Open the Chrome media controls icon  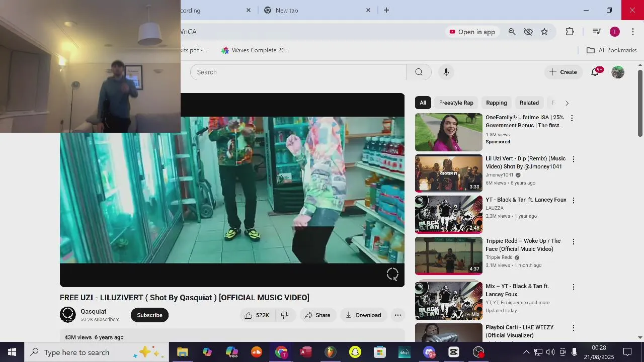point(597,32)
